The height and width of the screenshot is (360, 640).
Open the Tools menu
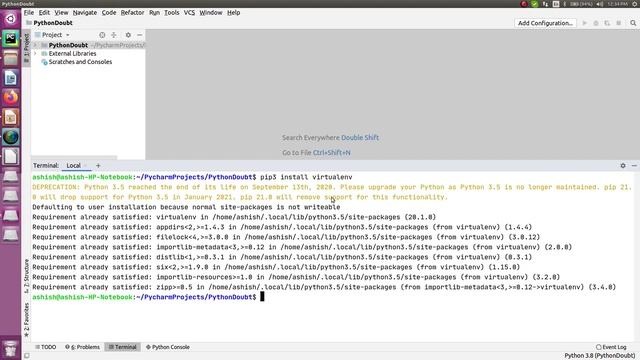pos(171,13)
